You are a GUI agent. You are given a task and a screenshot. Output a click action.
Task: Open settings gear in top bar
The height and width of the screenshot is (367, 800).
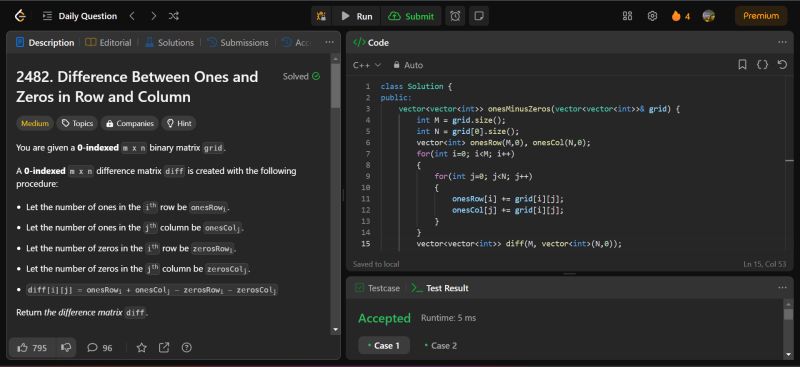pyautogui.click(x=652, y=16)
